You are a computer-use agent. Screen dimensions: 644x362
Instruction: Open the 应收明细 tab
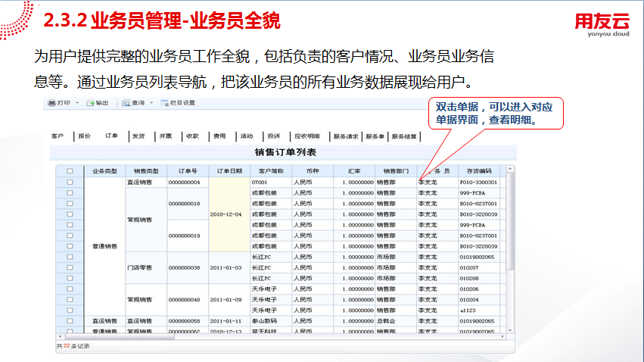[x=306, y=136]
